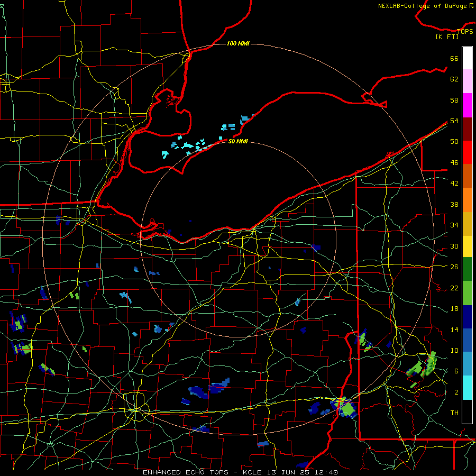The height and width of the screenshot is (476, 476).
Task: Click the 2 legend value
Action: point(456,392)
